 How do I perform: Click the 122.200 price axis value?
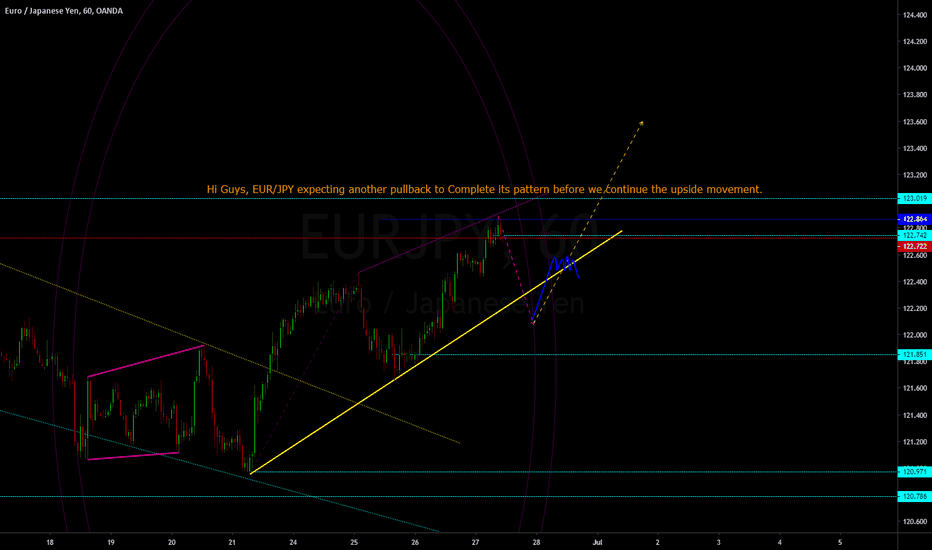coord(915,309)
